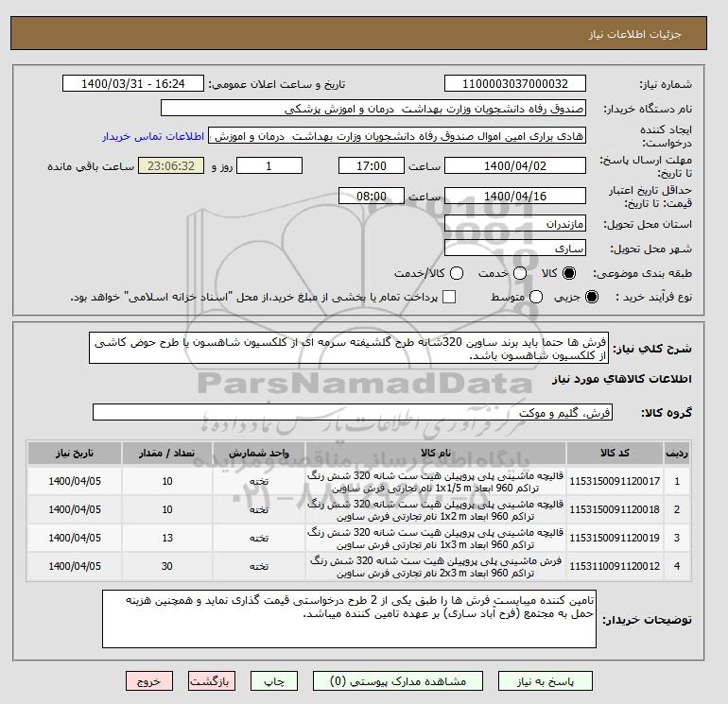
Task: Click the جزئیات اطلاعات نیاز page title
Action: (x=634, y=34)
